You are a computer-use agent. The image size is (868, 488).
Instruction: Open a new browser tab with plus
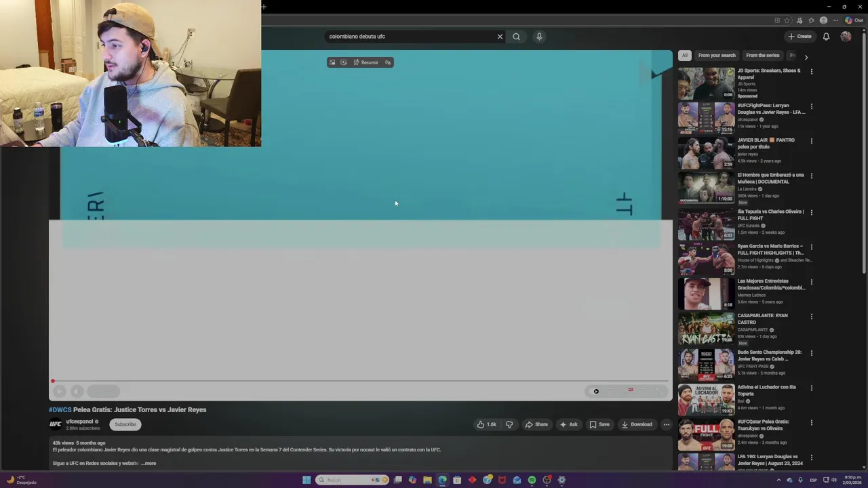point(264,7)
